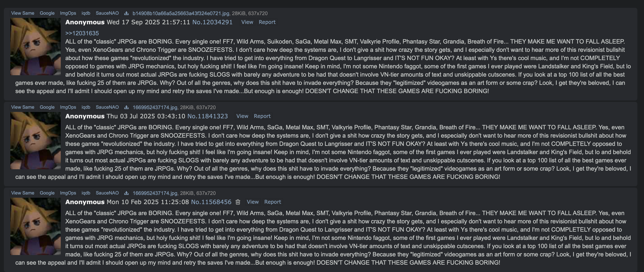Open the file link b14908b10a66a5a25663a43f324e0721.jpg
The width and height of the screenshot is (644, 272).
click(181, 14)
